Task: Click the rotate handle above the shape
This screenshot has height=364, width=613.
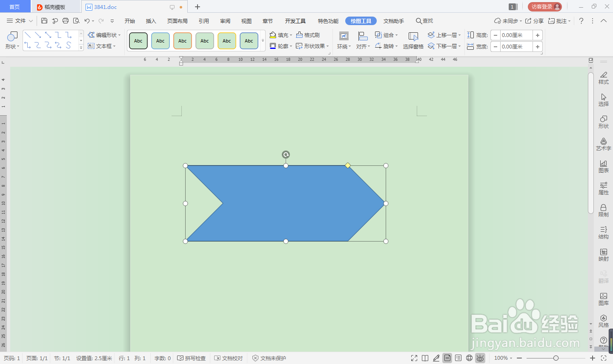Action: [x=286, y=154]
